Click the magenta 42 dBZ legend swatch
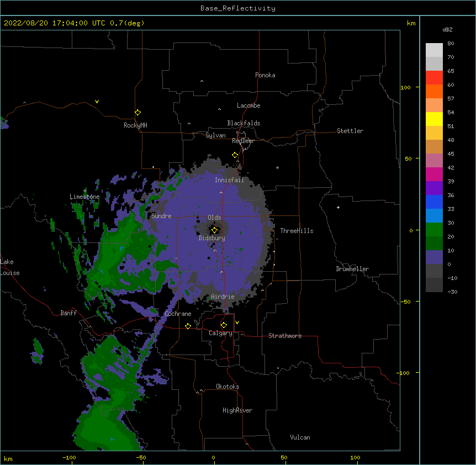Image resolution: width=476 pixels, height=465 pixels. pos(434,174)
